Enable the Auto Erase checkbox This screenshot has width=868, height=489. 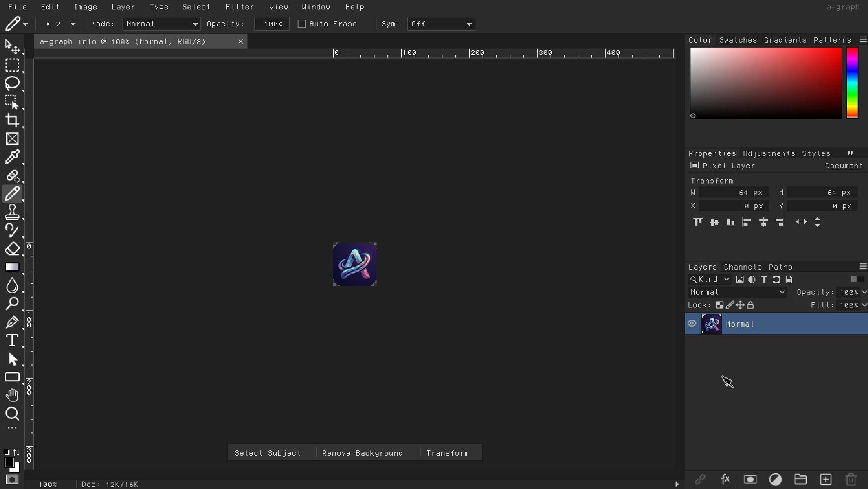point(302,24)
